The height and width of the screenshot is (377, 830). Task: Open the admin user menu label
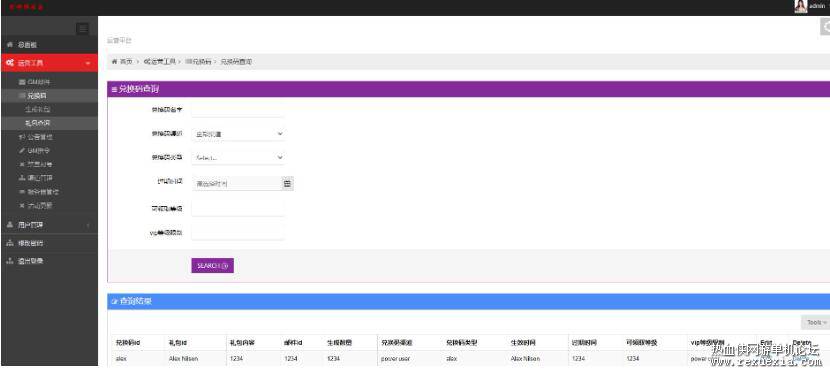[x=818, y=6]
